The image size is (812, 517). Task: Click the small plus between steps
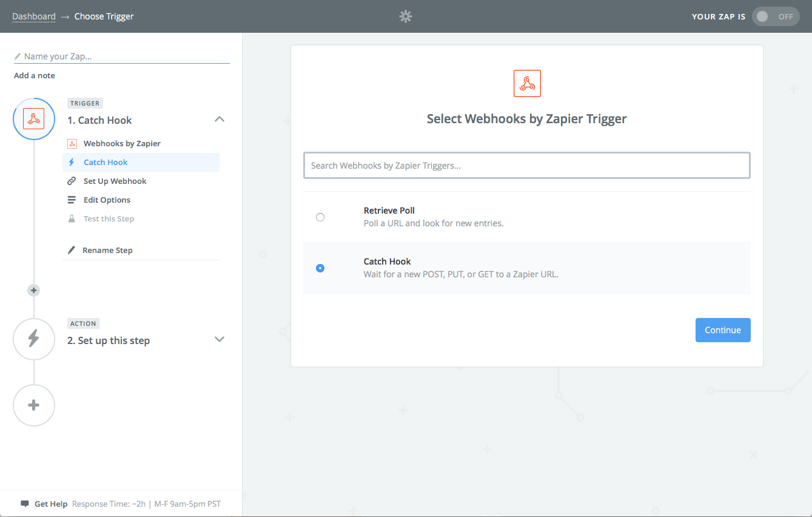tap(34, 291)
